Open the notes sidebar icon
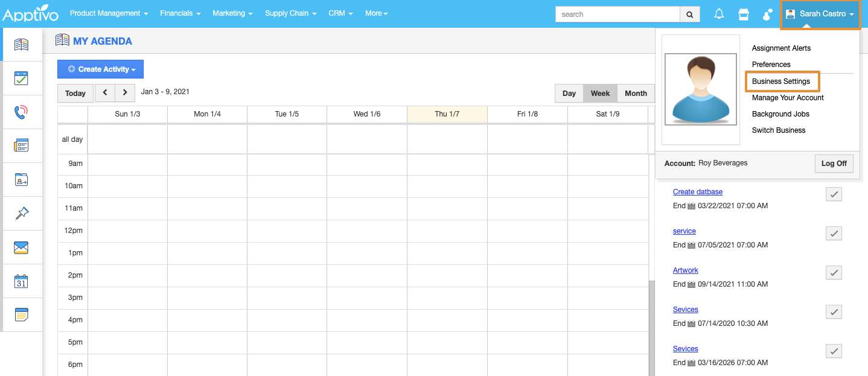This screenshot has height=376, width=868. tap(22, 314)
